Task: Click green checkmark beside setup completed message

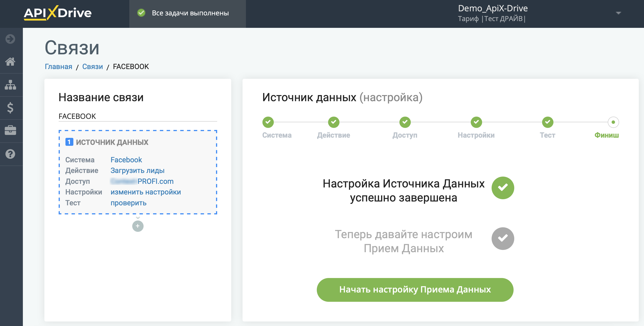Action: tap(503, 188)
